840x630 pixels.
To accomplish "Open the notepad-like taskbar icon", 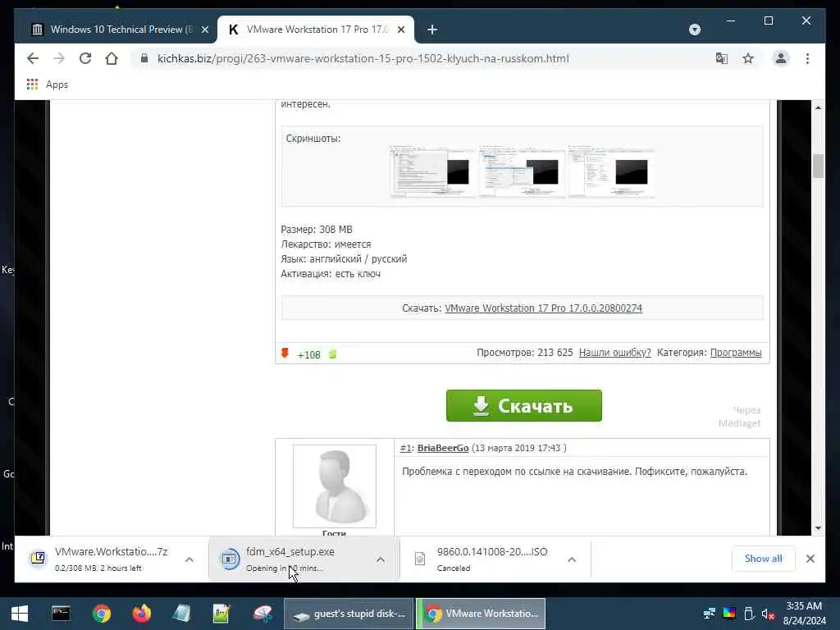I will coord(181,614).
